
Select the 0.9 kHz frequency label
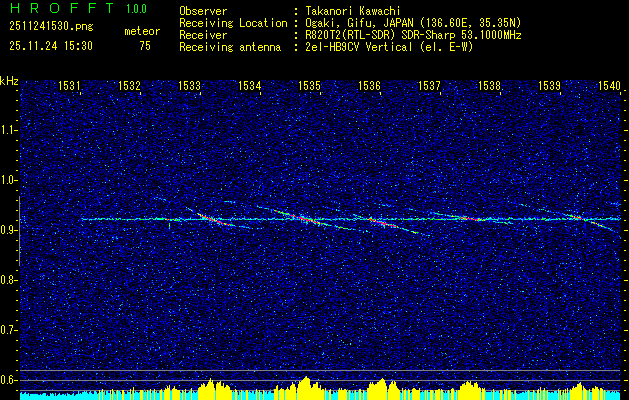click(9, 230)
